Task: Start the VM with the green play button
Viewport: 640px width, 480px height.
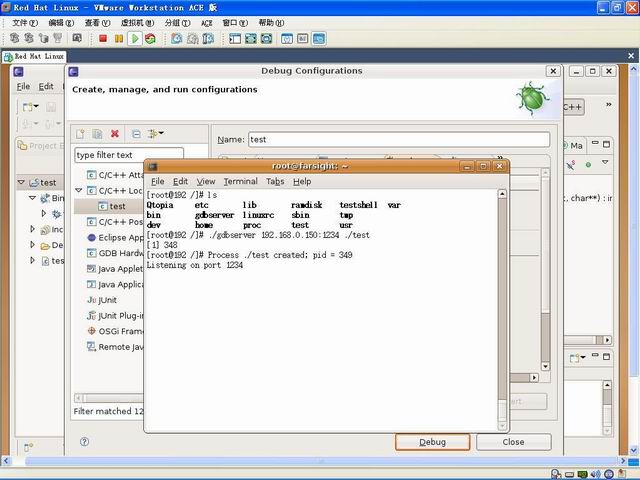Action: pos(135,39)
